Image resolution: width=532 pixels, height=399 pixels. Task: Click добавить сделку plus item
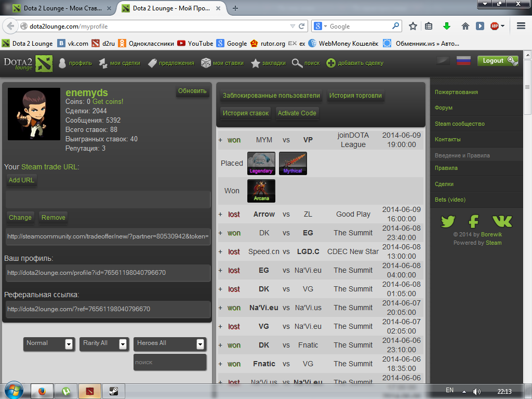[x=355, y=63]
